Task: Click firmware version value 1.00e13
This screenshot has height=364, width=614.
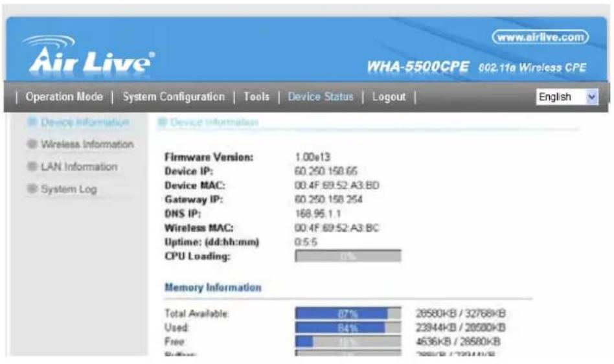Action: click(x=312, y=157)
